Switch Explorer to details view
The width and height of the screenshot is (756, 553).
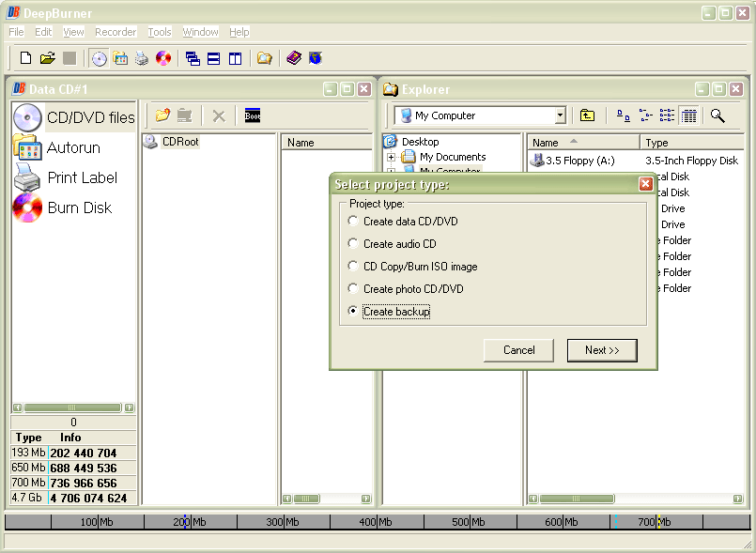tap(689, 115)
